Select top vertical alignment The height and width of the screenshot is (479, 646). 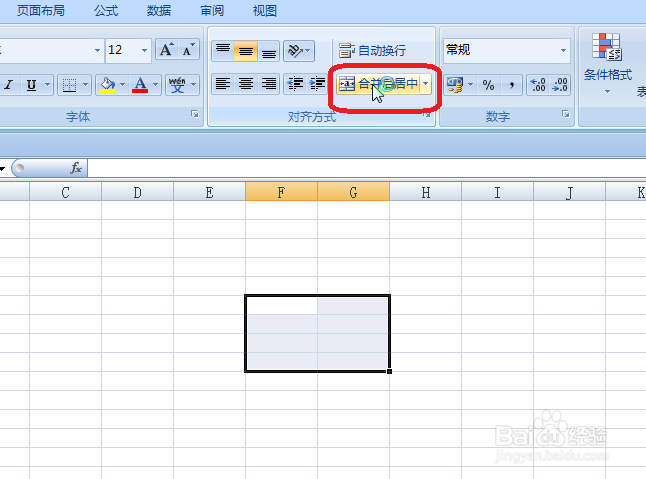tap(223, 51)
